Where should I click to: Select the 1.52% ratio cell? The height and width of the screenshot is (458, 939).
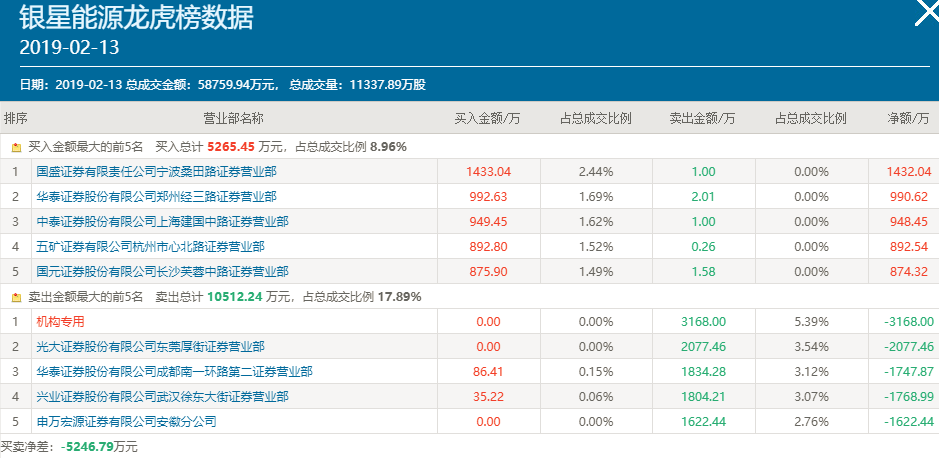tap(596, 247)
